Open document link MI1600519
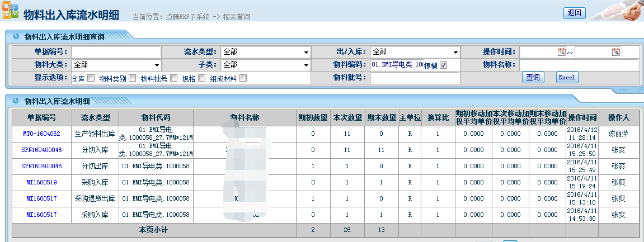644x242 pixels. click(x=41, y=182)
